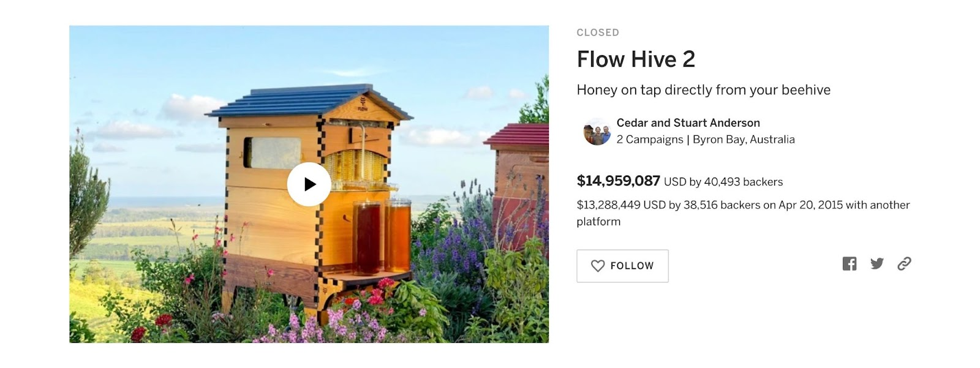Copy the campaign link via chain icon
980x368 pixels.
pos(904,264)
